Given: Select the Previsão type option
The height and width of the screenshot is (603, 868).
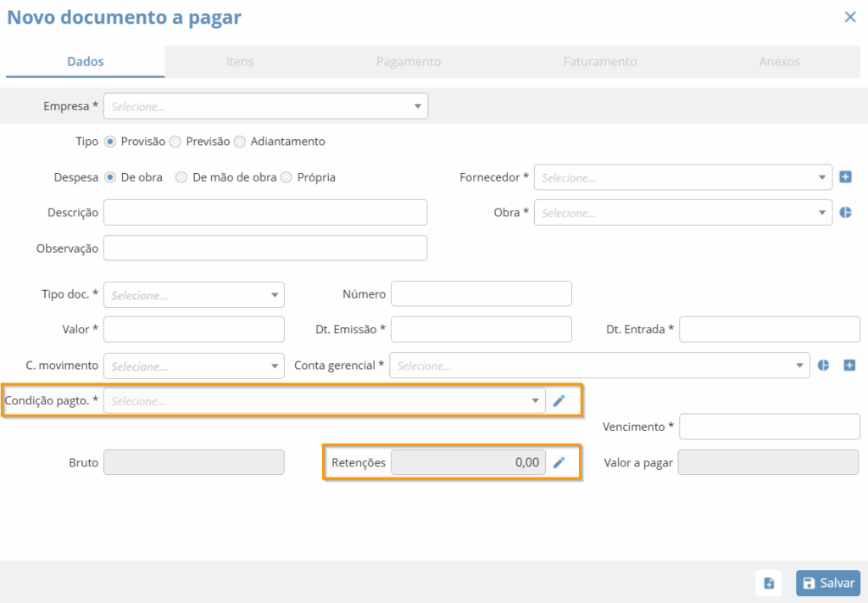Looking at the screenshot, I should 175,142.
